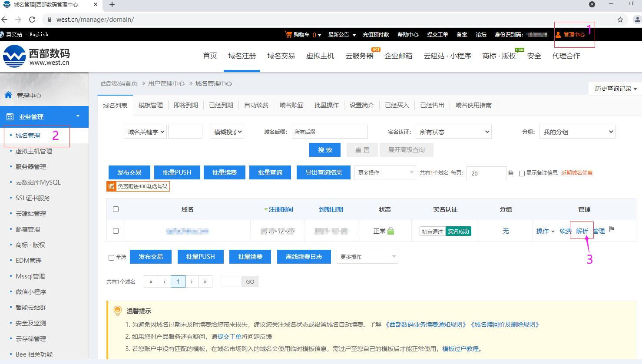
Task: Open the upper 更多操作 dropdown
Action: point(385,172)
